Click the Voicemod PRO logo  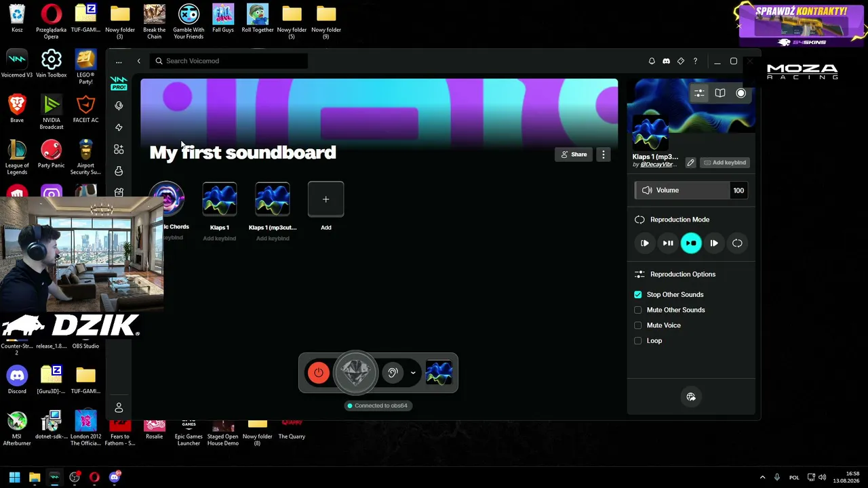click(x=119, y=83)
